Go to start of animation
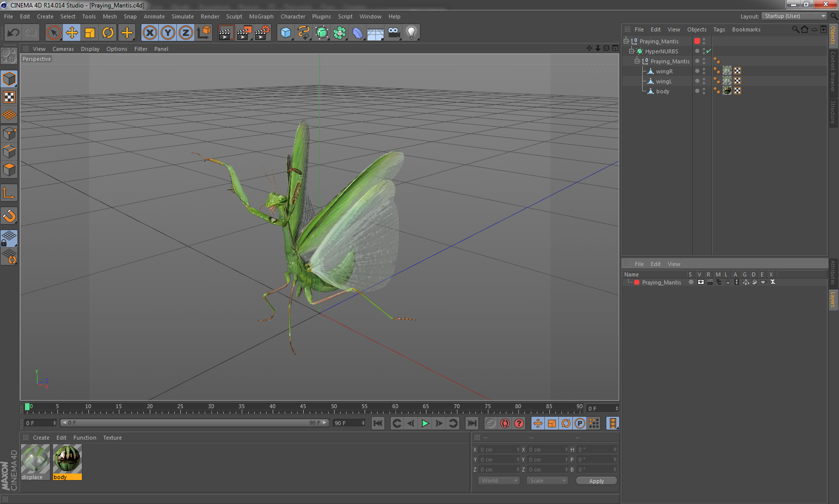The image size is (839, 504). click(378, 423)
